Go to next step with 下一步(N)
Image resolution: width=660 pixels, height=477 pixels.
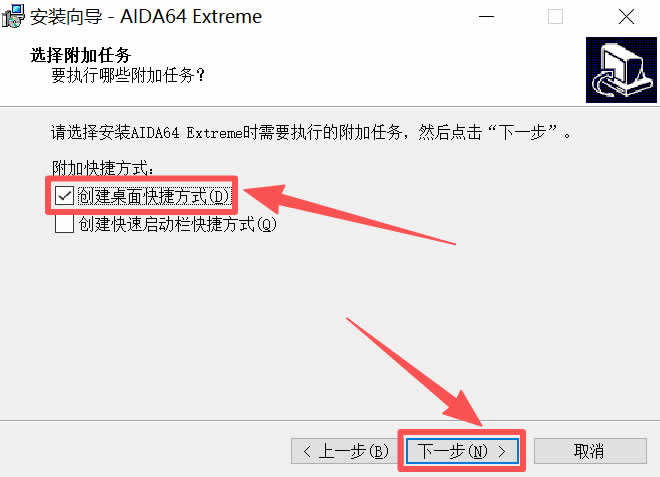click(462, 451)
